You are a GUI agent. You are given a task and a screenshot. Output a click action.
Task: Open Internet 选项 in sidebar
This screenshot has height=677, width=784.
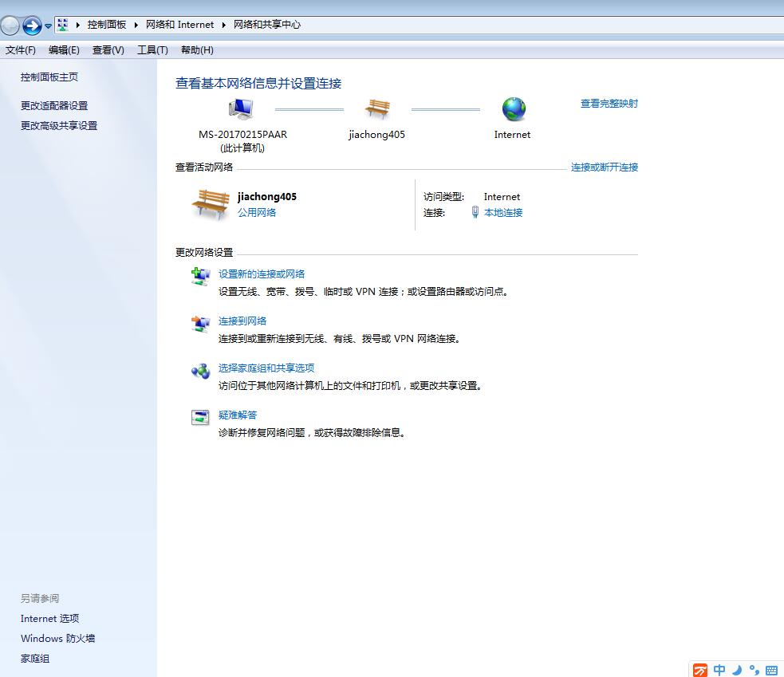pos(49,619)
